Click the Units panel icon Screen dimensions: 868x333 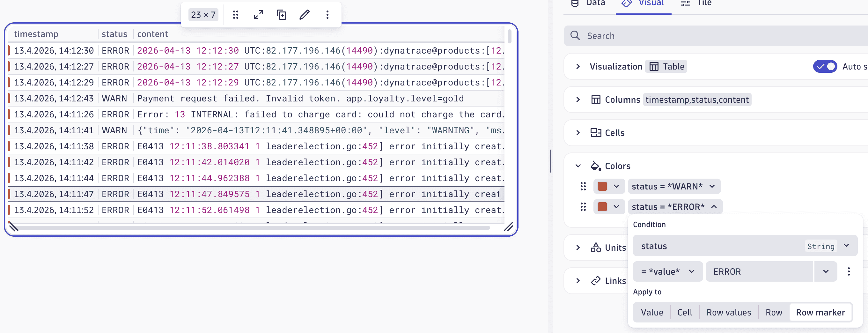(596, 248)
